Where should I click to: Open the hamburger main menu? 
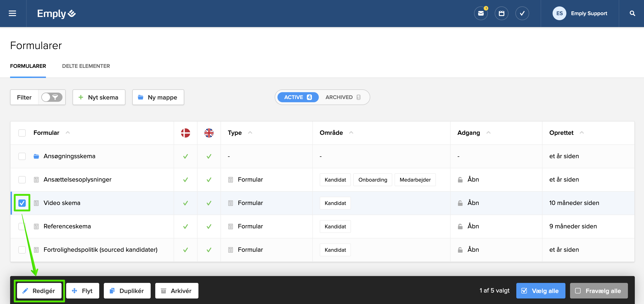pos(12,14)
